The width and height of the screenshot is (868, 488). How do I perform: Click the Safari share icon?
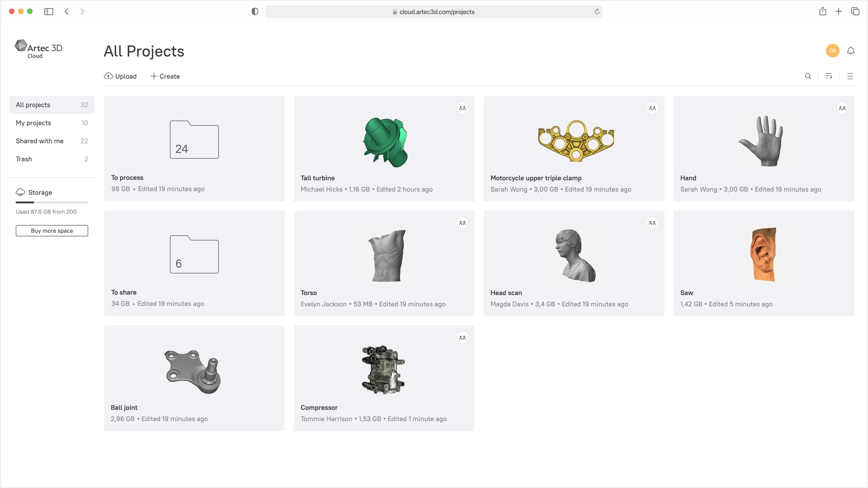coord(823,12)
